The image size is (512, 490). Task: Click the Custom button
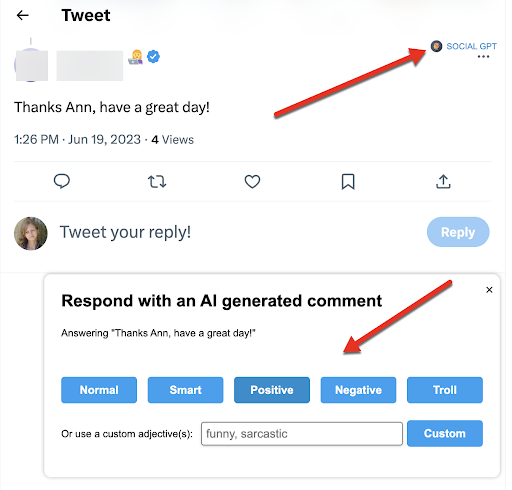coord(445,433)
